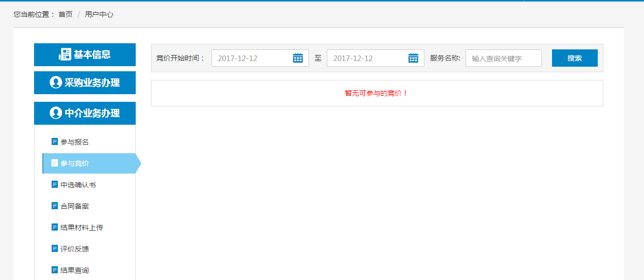Select 参与竞价 in the sidebar menu
The image size is (644, 280).
click(x=75, y=163)
